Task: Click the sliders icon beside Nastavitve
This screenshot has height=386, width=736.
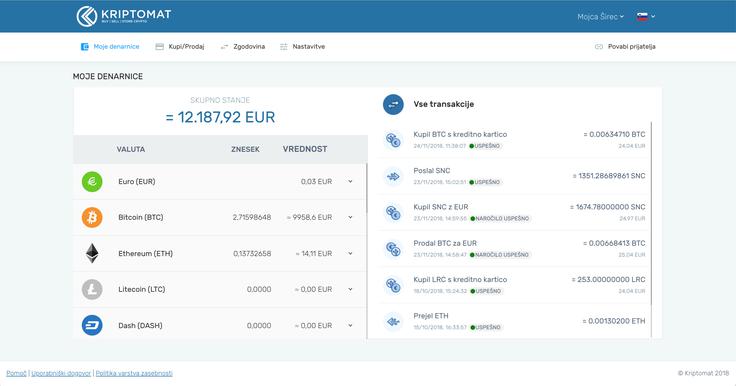Action: coord(284,46)
